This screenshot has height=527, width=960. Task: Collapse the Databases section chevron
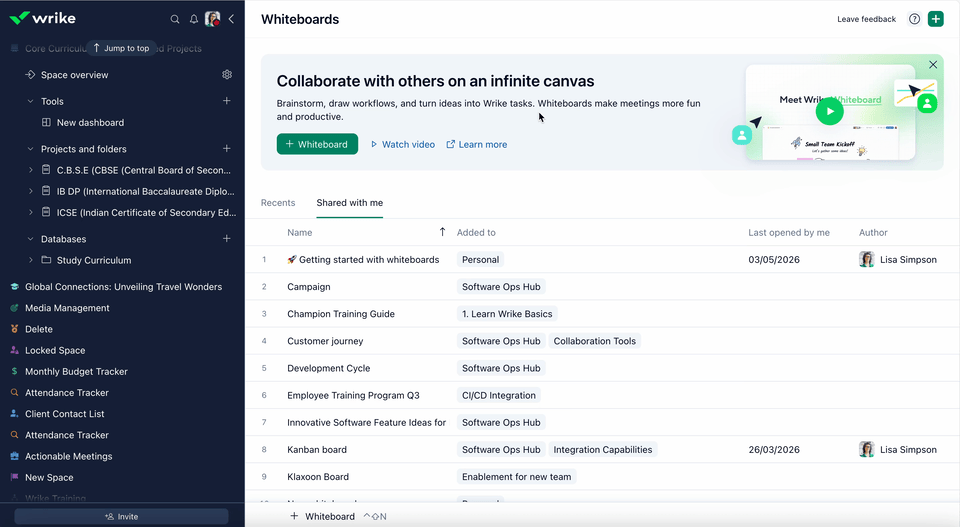[x=30, y=239]
